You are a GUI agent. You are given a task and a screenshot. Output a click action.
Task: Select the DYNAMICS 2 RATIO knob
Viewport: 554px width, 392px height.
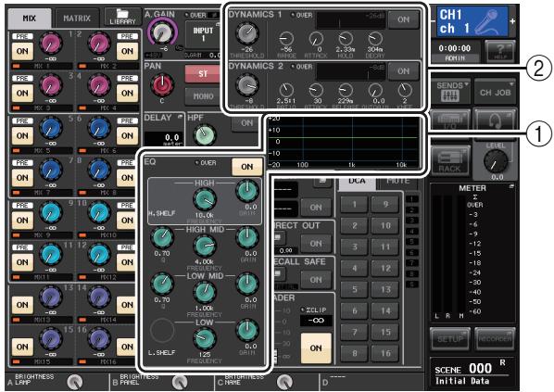(286, 91)
